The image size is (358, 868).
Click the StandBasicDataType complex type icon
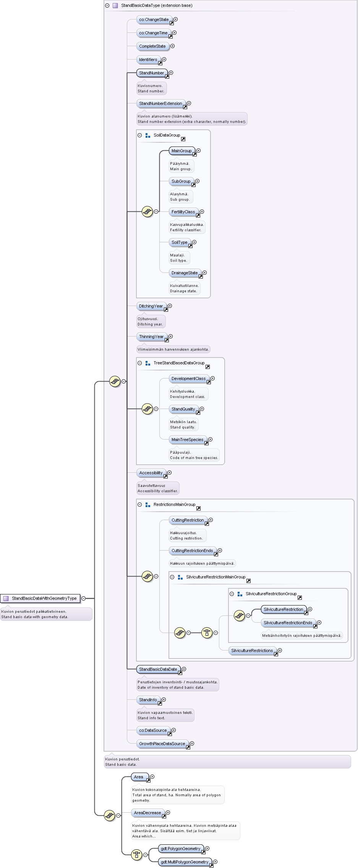(115, 6)
